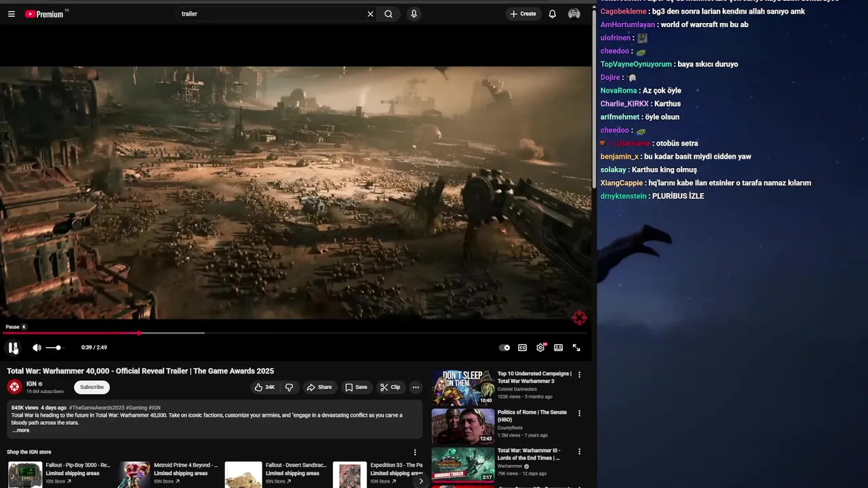Show next store products with arrow
Image resolution: width=868 pixels, height=488 pixels.
(420, 481)
